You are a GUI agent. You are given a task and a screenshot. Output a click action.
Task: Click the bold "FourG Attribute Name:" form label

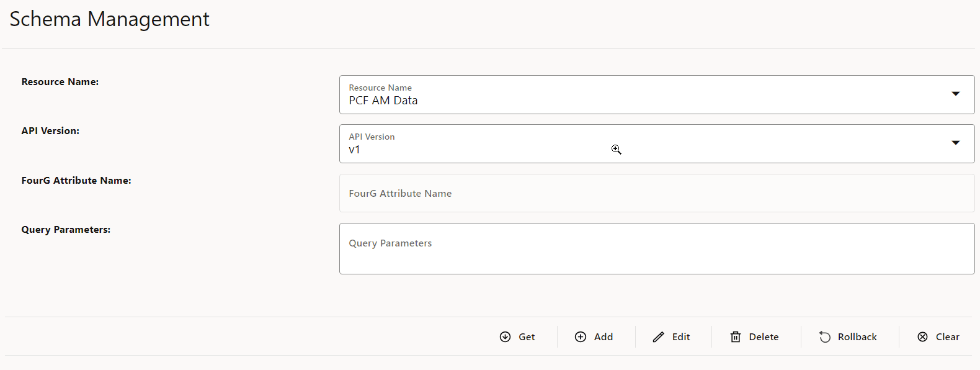point(76,181)
